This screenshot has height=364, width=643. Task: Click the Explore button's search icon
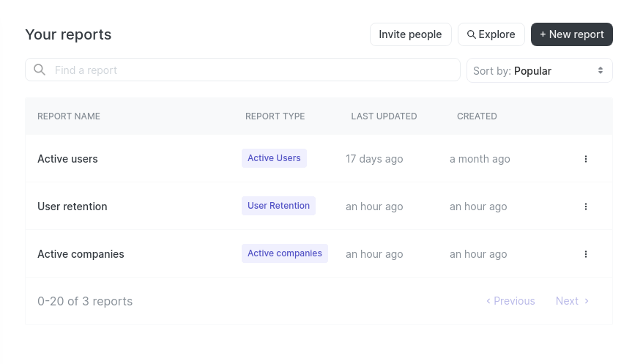click(472, 34)
